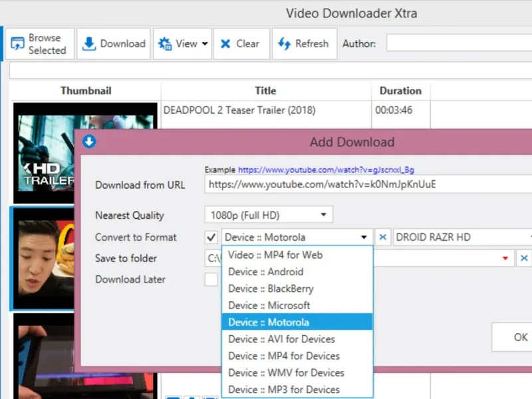Click the OK button in Add Download
This screenshot has height=399, width=532.
pos(512,337)
